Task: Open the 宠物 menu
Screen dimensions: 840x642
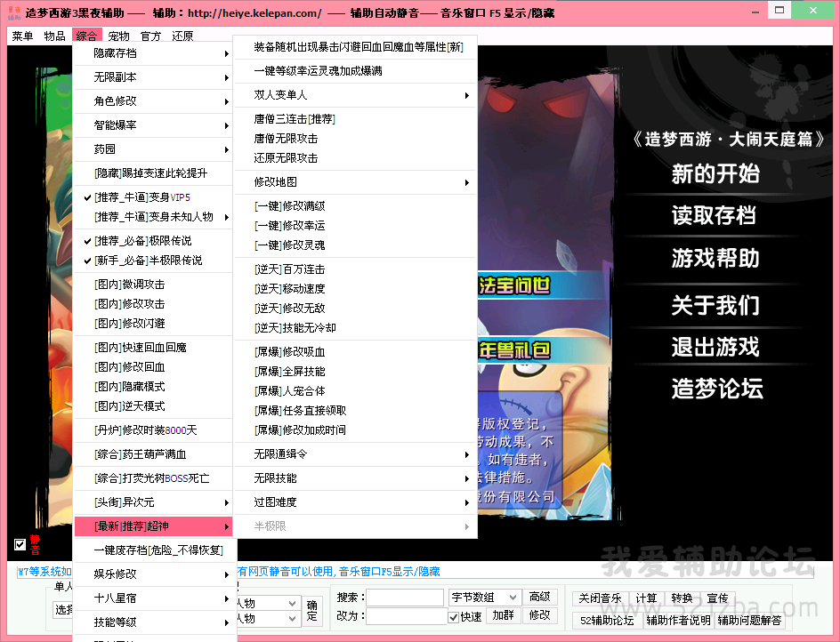Action: coord(119,36)
